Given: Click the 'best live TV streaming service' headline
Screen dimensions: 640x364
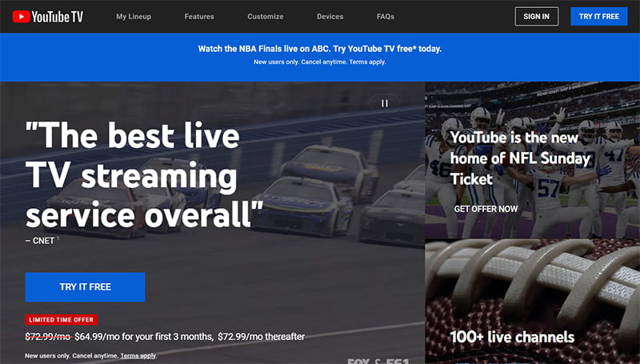Looking at the screenshot, I should point(144,174).
